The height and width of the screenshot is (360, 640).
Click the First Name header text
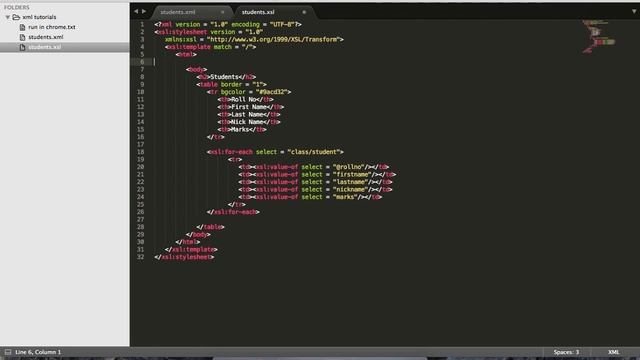pyautogui.click(x=250, y=107)
